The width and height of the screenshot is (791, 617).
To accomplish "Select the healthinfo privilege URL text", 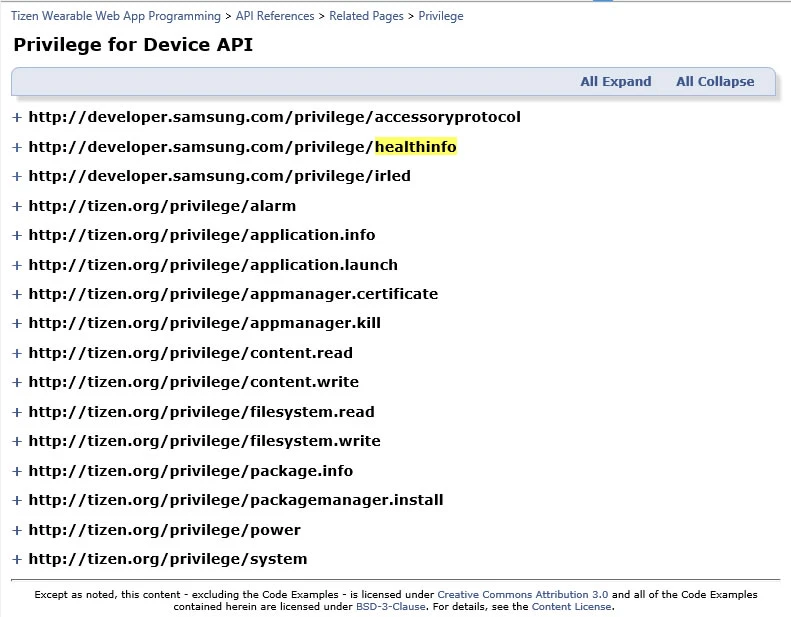I will point(242,147).
